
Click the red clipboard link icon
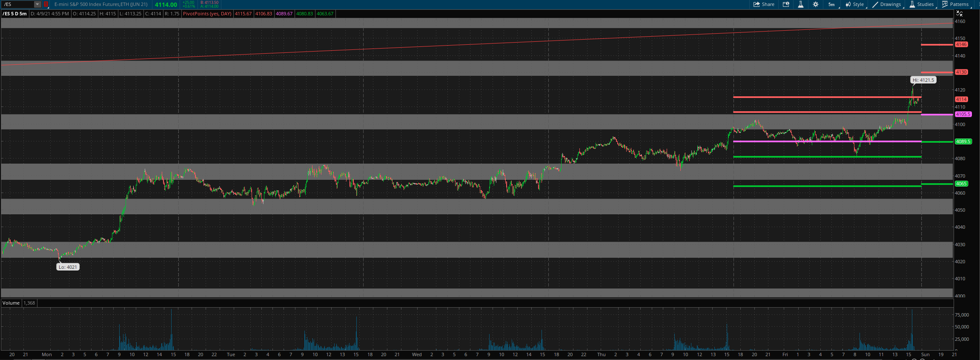coord(46,4)
